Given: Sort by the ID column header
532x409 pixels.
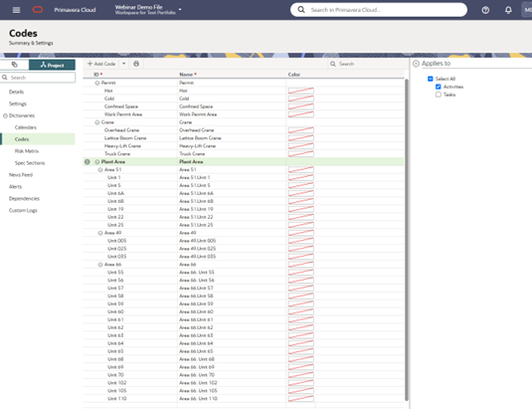Looking at the screenshot, I should pyautogui.click(x=96, y=75).
